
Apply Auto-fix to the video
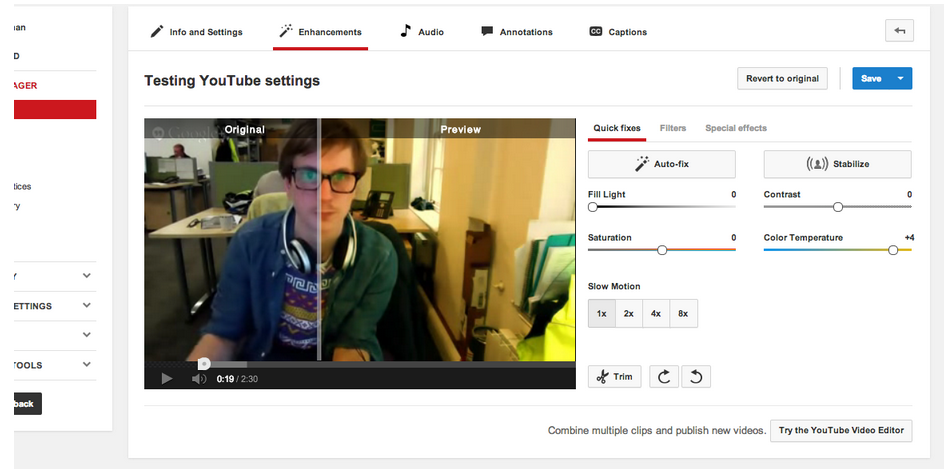662,164
